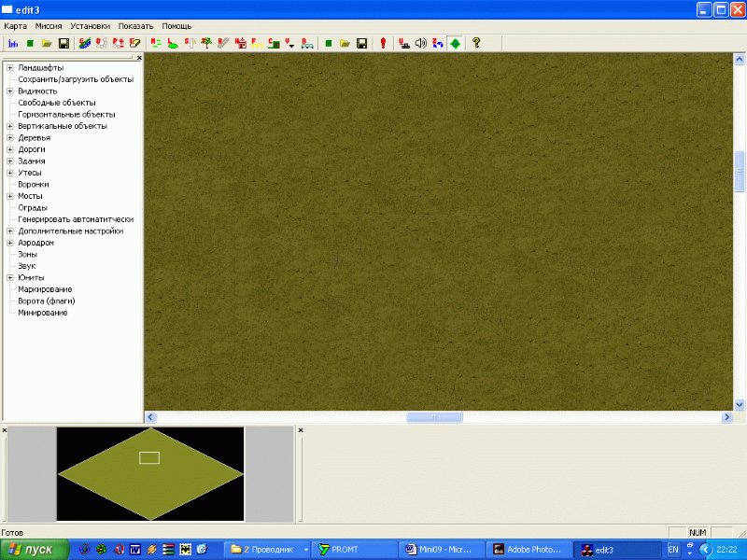This screenshot has height=560, width=747.
Task: Expand the Ландшафты tree node
Action: coord(10,67)
